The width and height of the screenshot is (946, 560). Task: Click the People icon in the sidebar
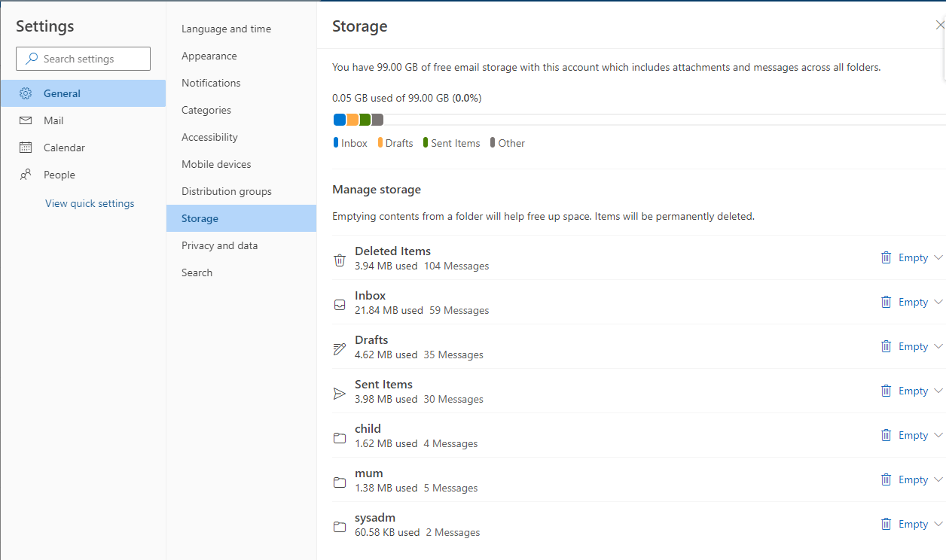click(x=24, y=175)
